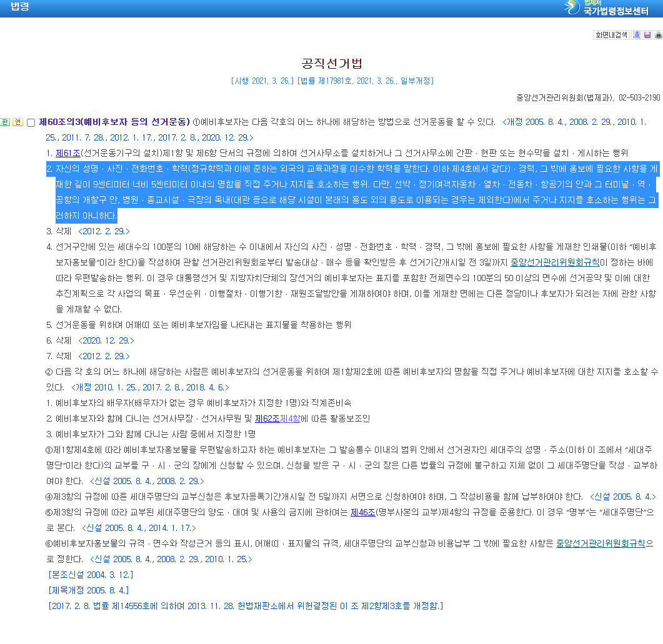Image resolution: width=663 pixels, height=644 pixels.
Task: Click the 공직선거법 title
Action: [332, 63]
